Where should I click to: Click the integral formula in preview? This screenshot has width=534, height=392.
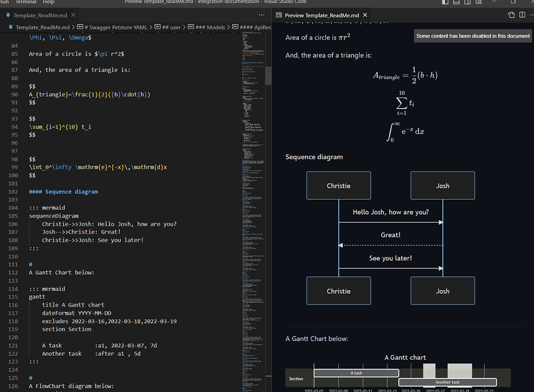[405, 132]
